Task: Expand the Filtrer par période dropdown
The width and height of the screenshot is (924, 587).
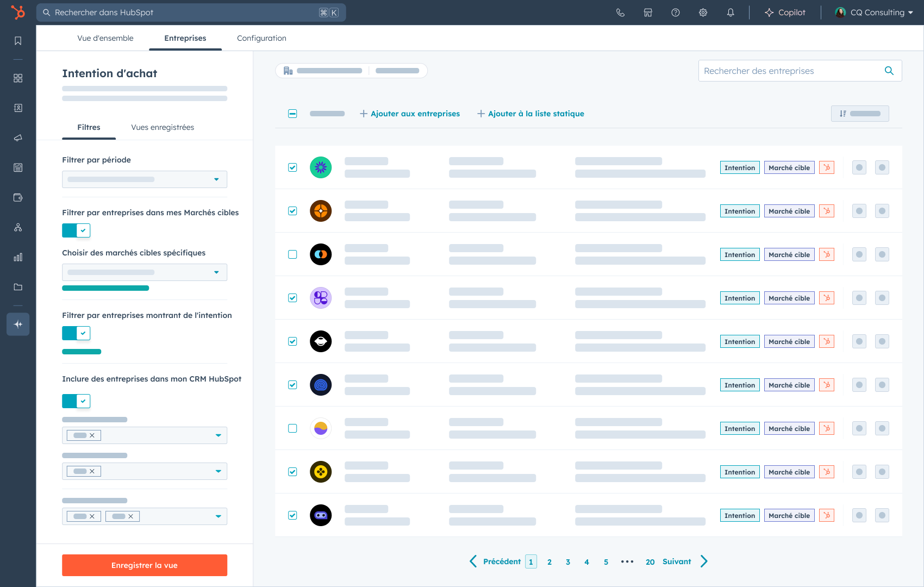Action: coord(145,179)
